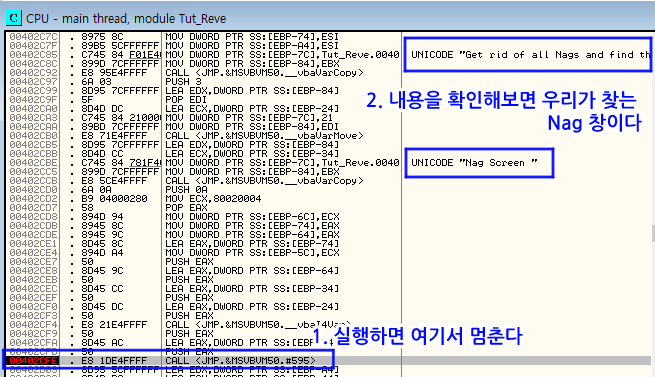Click LEA EAX,[EBP-64] at 00402CE8

click(x=252, y=270)
